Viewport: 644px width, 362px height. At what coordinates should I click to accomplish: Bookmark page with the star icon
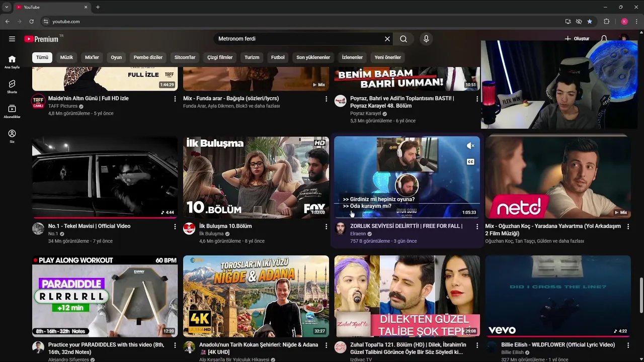590,22
